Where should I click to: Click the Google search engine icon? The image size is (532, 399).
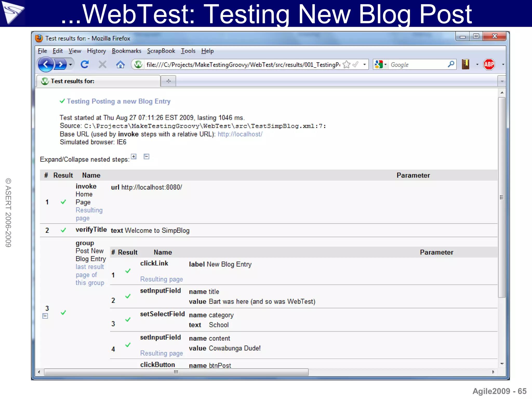tap(379, 64)
